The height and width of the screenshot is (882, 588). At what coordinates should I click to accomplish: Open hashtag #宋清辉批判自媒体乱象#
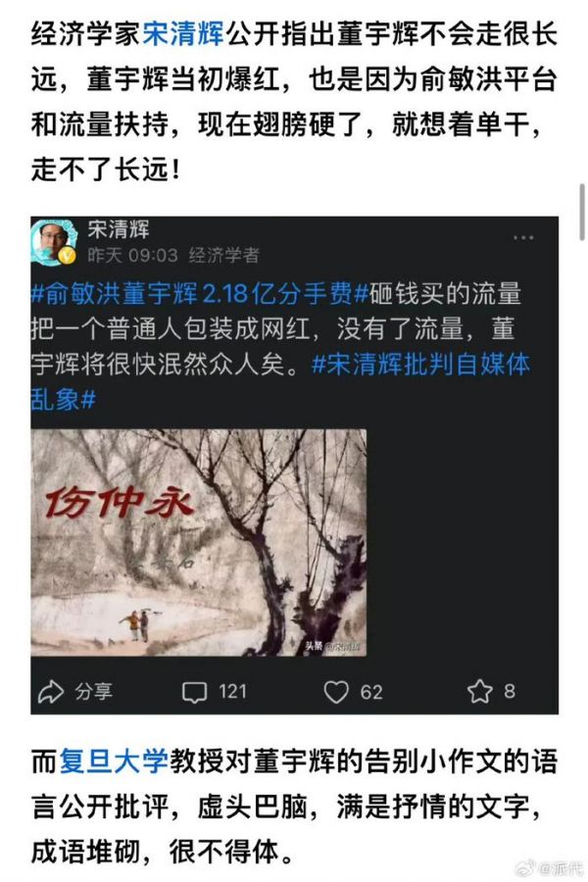280,382
